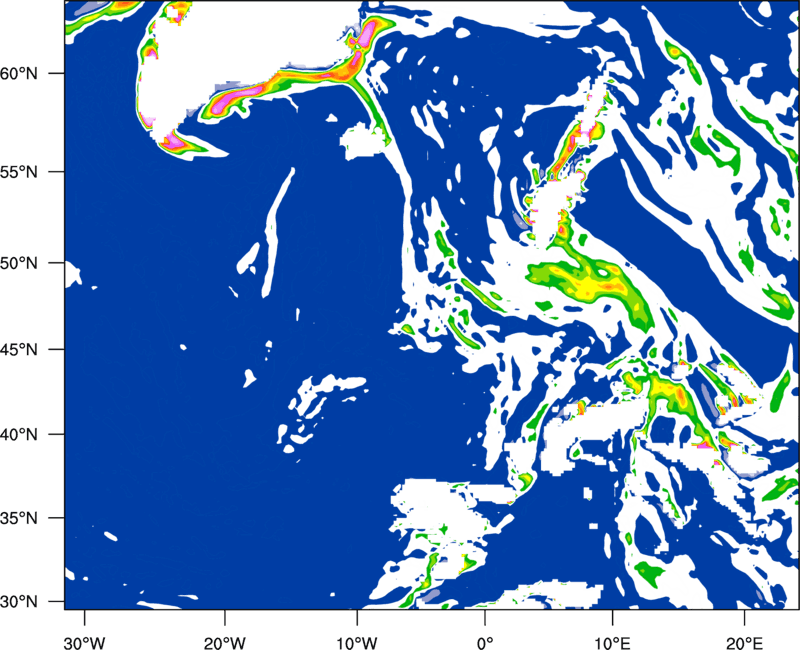The height and width of the screenshot is (650, 800).
Task: Click the 40°N latitude label
Action: (19, 435)
